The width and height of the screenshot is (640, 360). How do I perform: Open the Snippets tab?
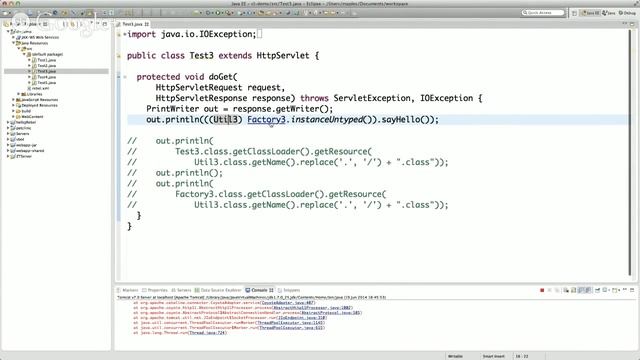point(289,290)
